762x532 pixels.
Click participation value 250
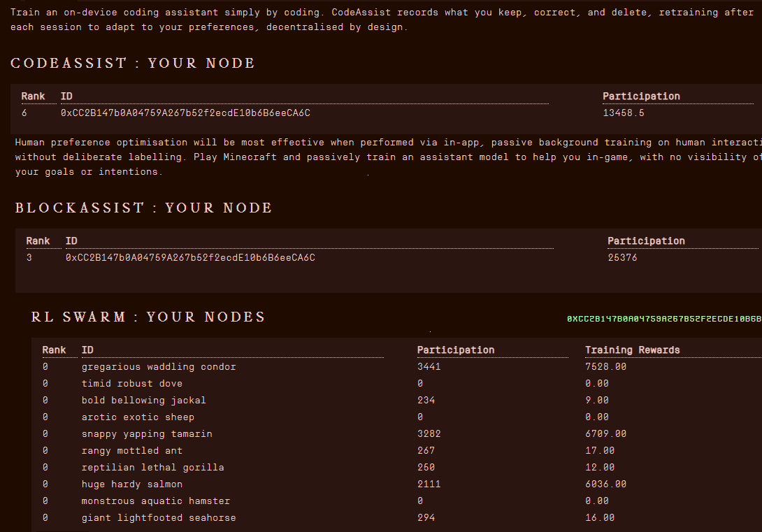point(426,468)
